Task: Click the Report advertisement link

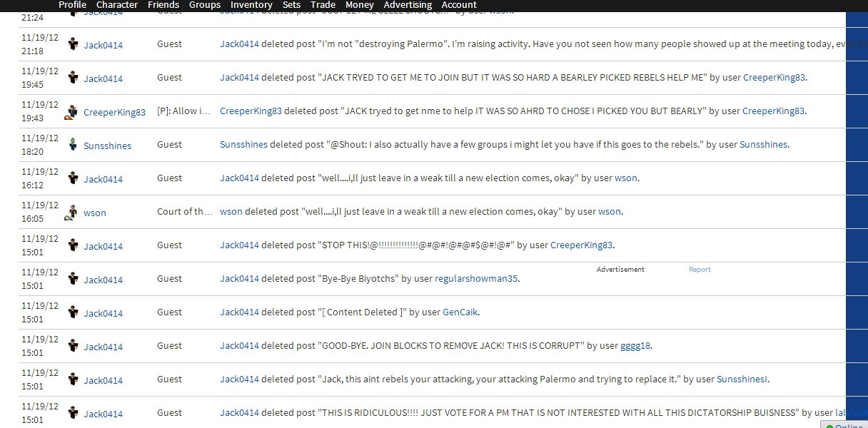Action: pos(700,270)
